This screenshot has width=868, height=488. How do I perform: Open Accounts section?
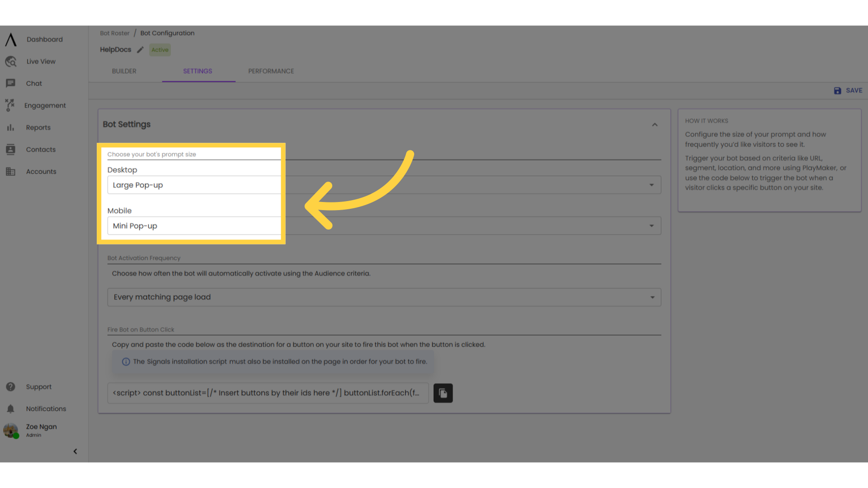point(41,171)
